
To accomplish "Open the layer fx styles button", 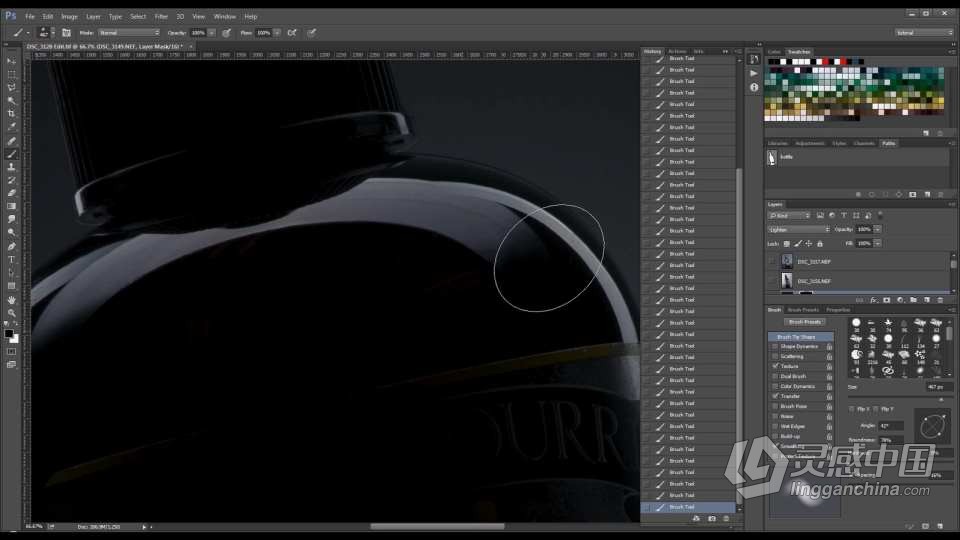I will (873, 299).
